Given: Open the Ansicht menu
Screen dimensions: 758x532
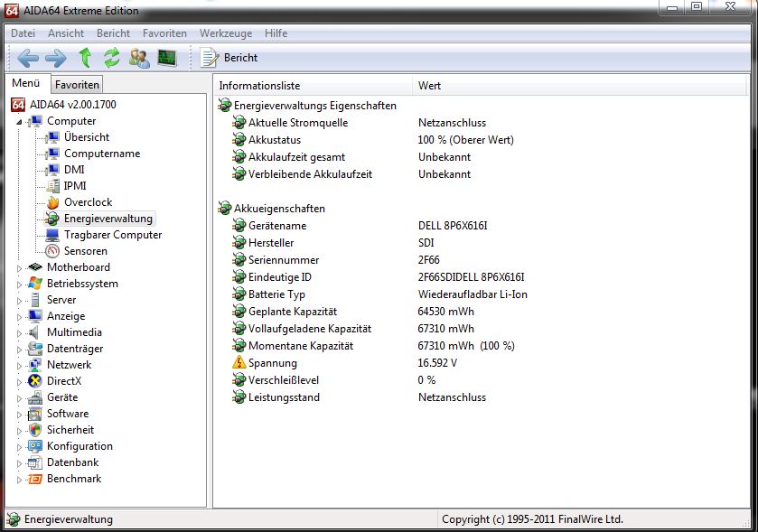Looking at the screenshot, I should [66, 33].
